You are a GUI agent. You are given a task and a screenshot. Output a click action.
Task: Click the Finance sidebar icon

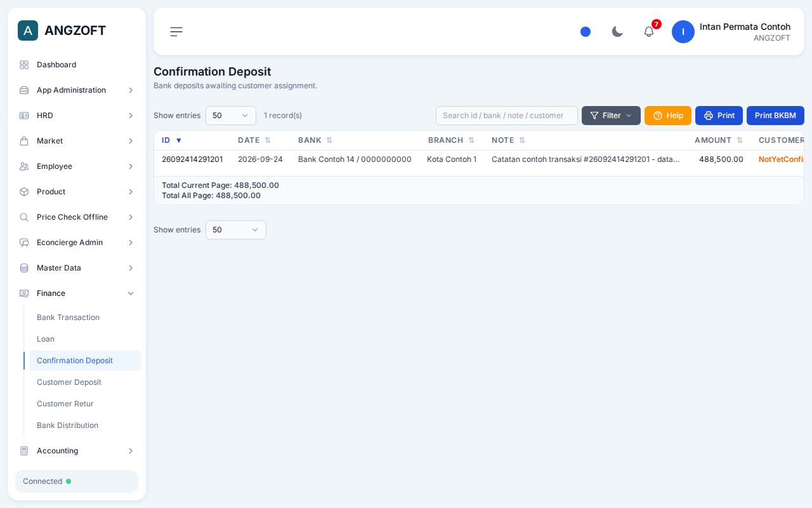(x=24, y=293)
